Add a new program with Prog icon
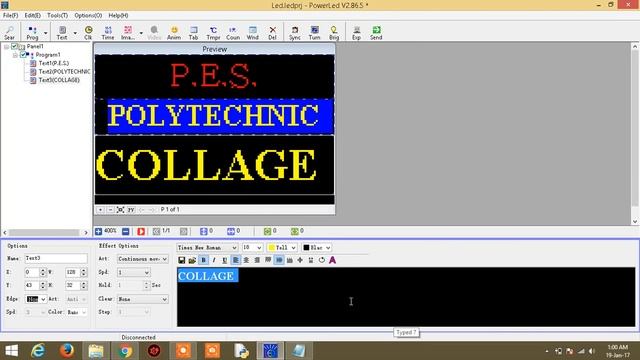The width and height of the screenshot is (640, 360). tap(32, 33)
